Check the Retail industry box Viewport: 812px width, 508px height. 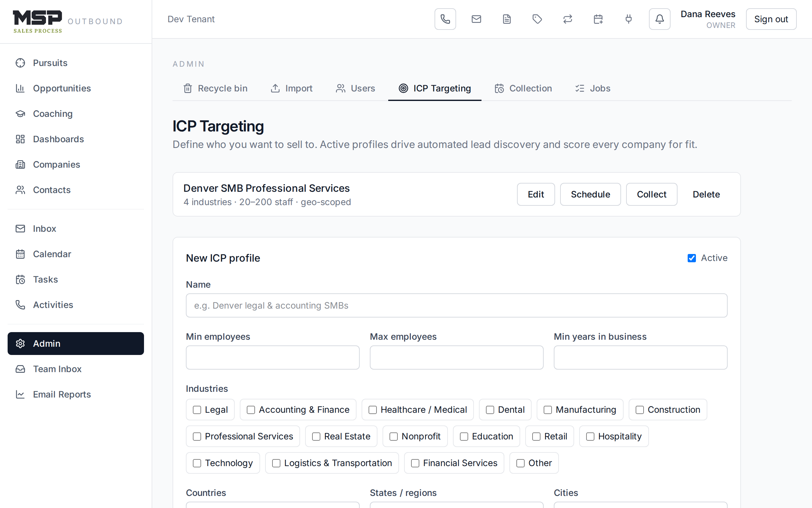click(x=537, y=437)
